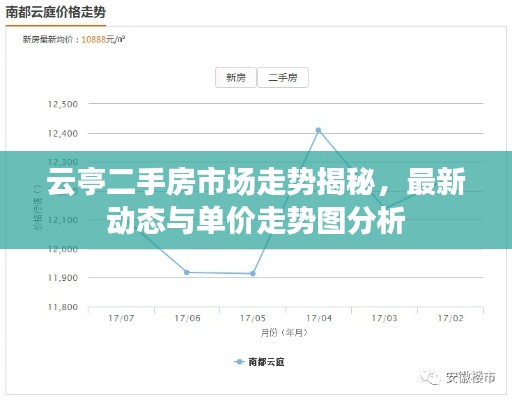
Task: Click the WeChat logo watermark icon
Action: pos(431,377)
